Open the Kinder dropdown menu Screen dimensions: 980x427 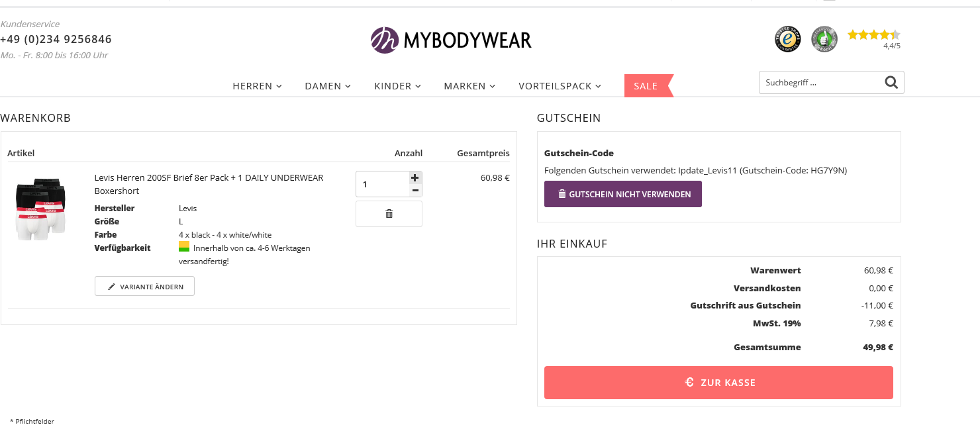(x=397, y=86)
